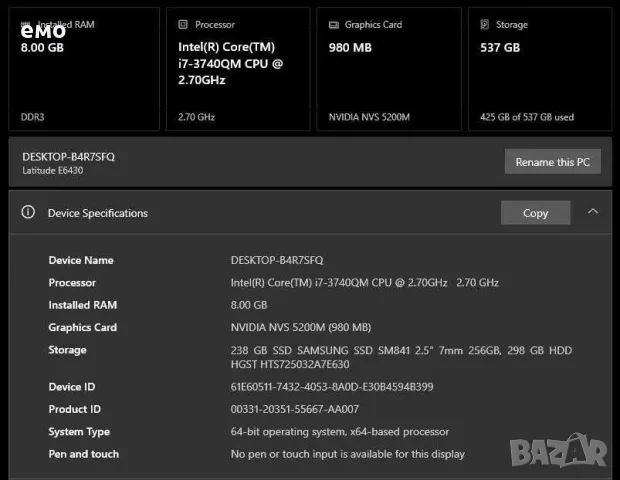The image size is (620, 480).
Task: Select the Device ID value text
Action: [332, 387]
